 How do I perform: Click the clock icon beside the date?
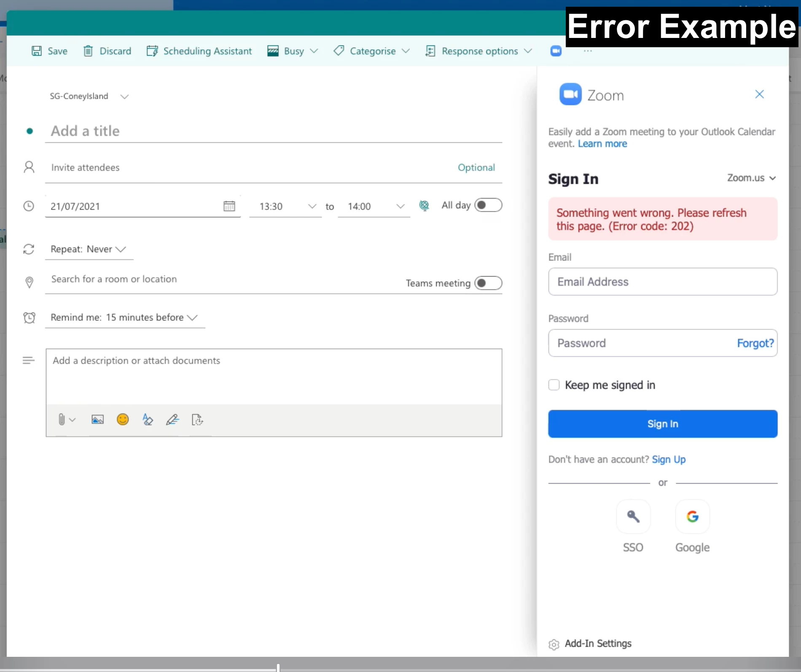click(28, 206)
